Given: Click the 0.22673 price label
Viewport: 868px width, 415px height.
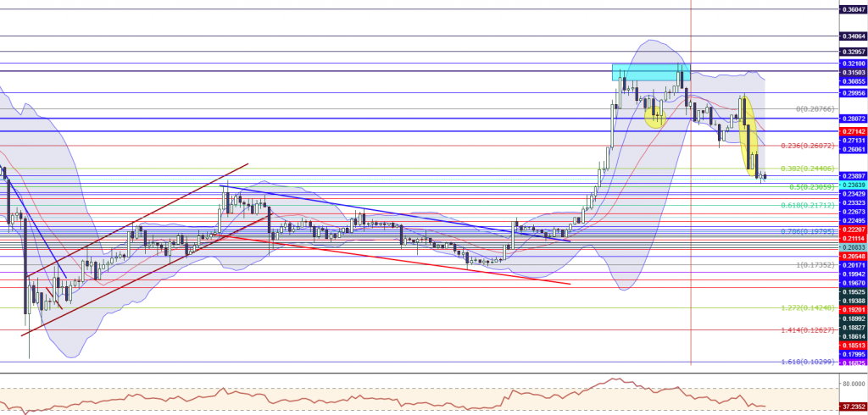Looking at the screenshot, I should (x=854, y=211).
